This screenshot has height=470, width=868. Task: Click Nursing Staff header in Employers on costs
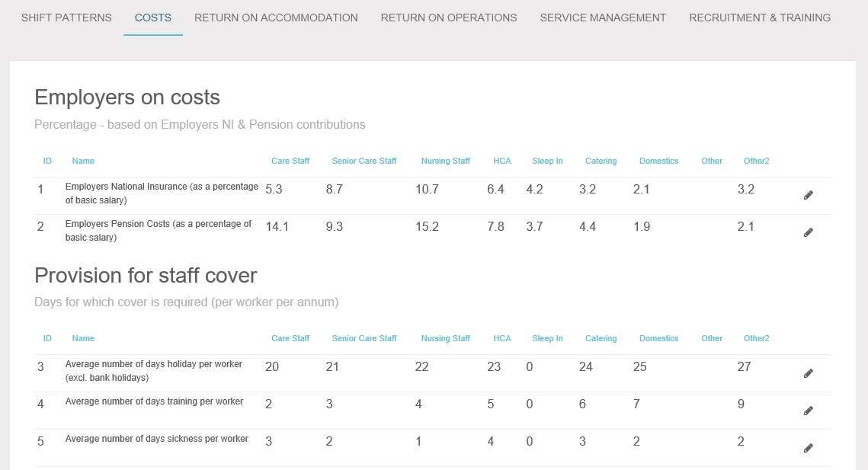tap(445, 161)
